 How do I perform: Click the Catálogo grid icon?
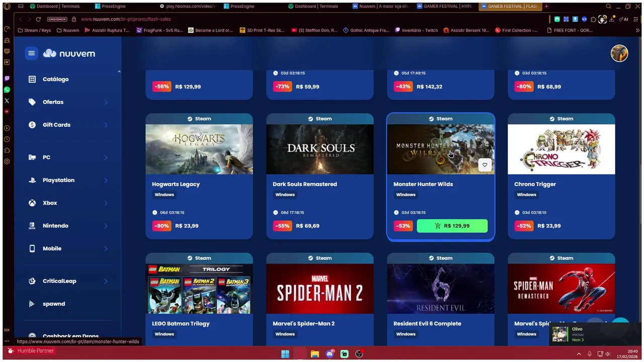(32, 79)
